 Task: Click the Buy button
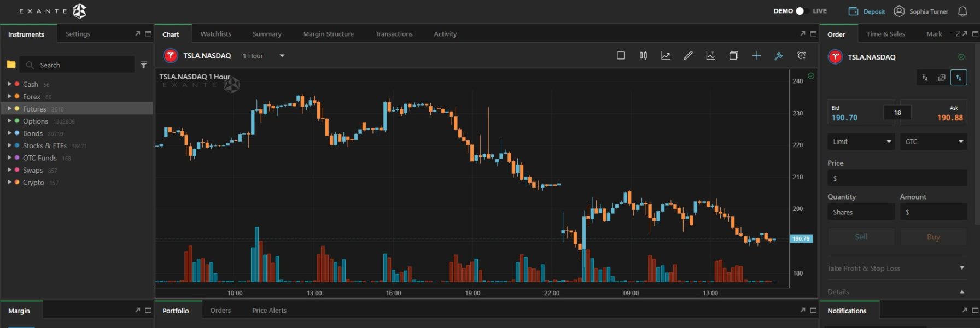(934, 237)
